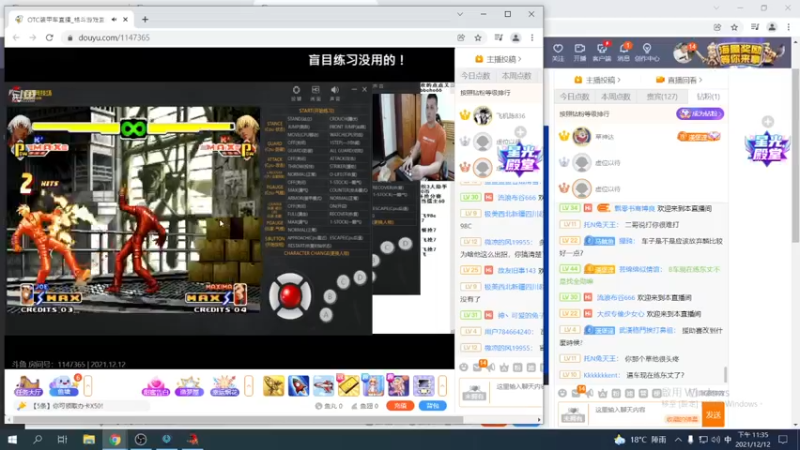The width and height of the screenshot is (800, 450).
Task: Click 鱼翅 0 balance
Action: click(365, 406)
